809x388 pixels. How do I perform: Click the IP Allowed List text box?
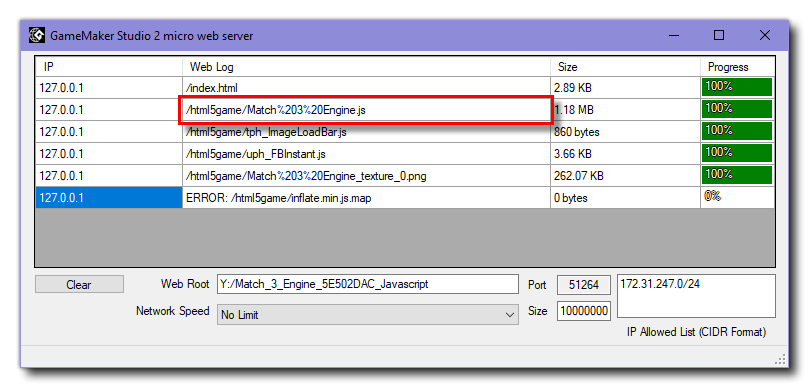[x=696, y=296]
